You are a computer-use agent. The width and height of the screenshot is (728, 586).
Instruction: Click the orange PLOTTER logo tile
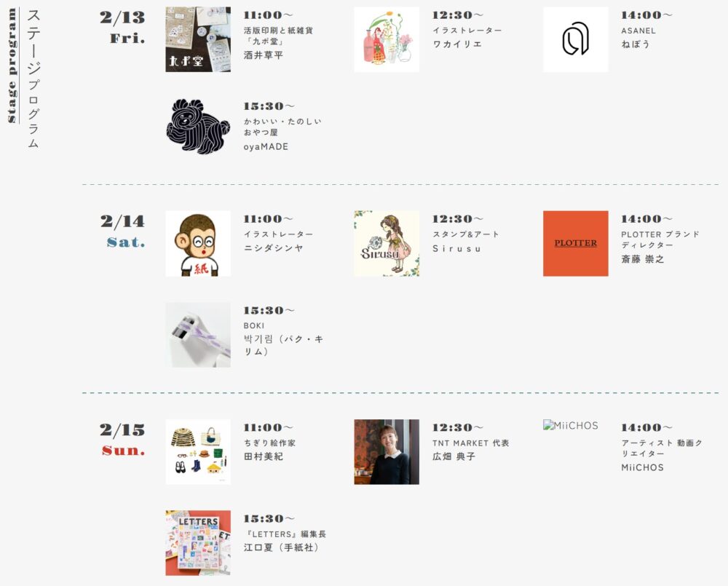[x=576, y=244]
